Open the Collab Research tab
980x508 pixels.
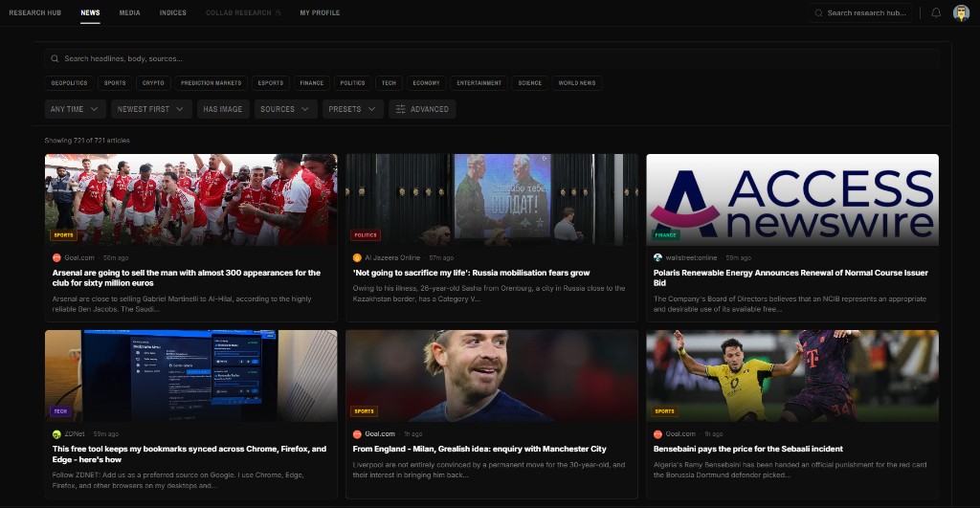tap(243, 12)
